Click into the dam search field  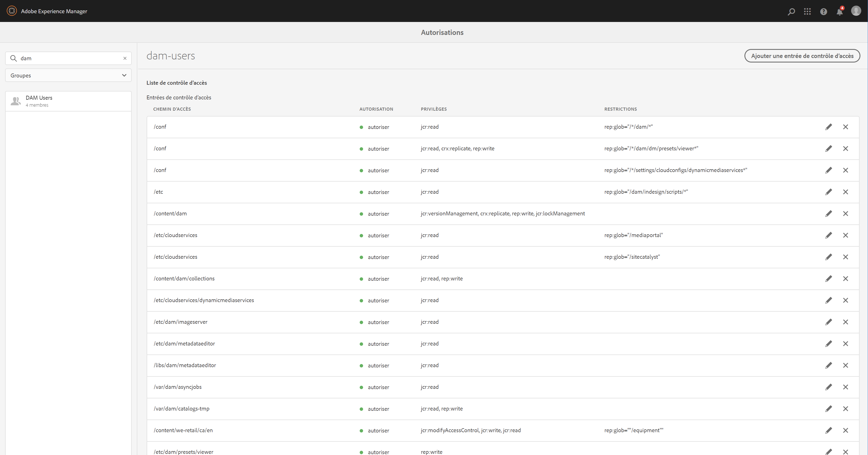click(x=67, y=58)
